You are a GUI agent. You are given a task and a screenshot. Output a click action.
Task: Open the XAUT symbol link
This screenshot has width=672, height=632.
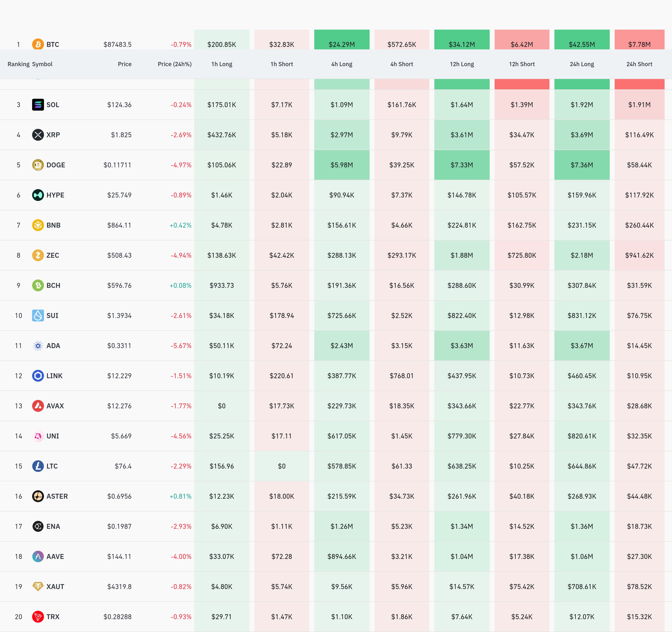(55, 586)
